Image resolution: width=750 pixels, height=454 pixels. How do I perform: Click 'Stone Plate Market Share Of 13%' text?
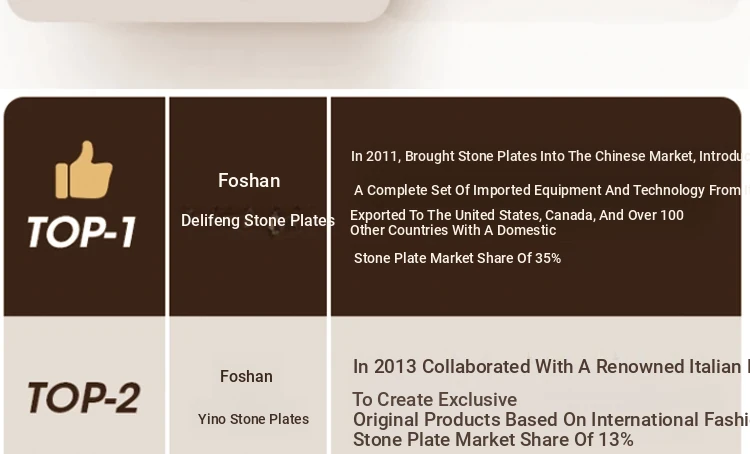point(493,439)
